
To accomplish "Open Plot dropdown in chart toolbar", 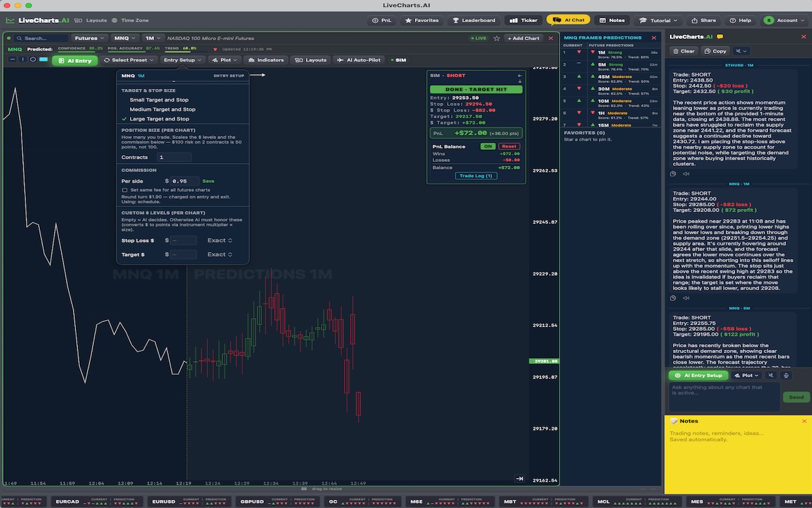I will [225, 60].
